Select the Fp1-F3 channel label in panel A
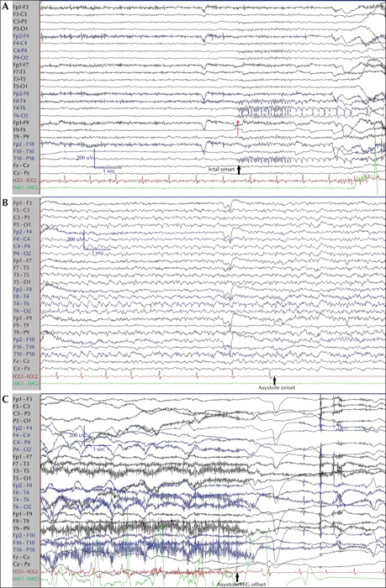The image size is (386, 588). pyautogui.click(x=19, y=7)
